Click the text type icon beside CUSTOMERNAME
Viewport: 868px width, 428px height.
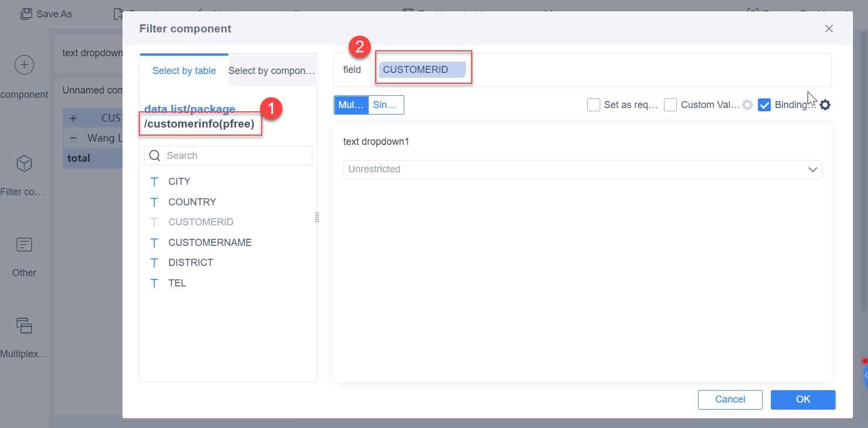click(154, 243)
